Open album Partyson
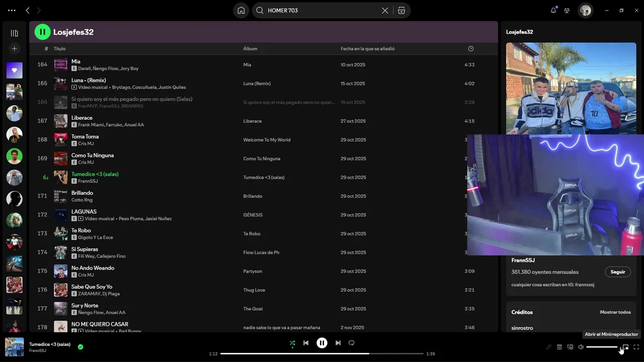644x362 pixels. [x=253, y=271]
